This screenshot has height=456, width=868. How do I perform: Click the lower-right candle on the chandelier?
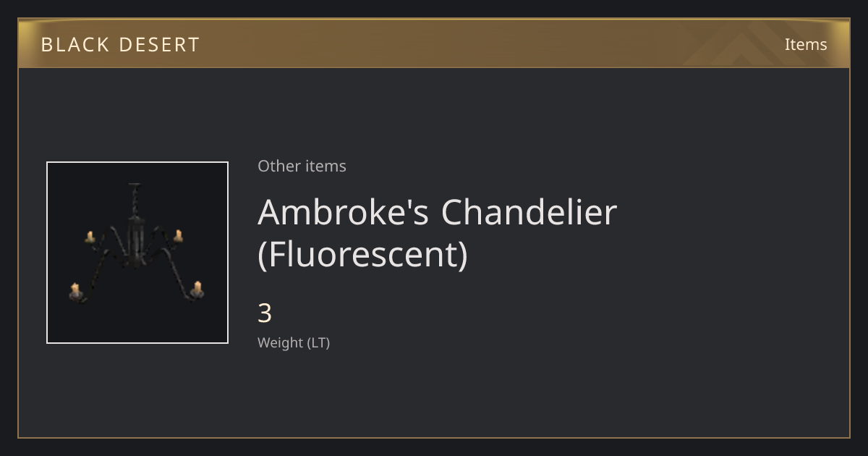pos(197,290)
